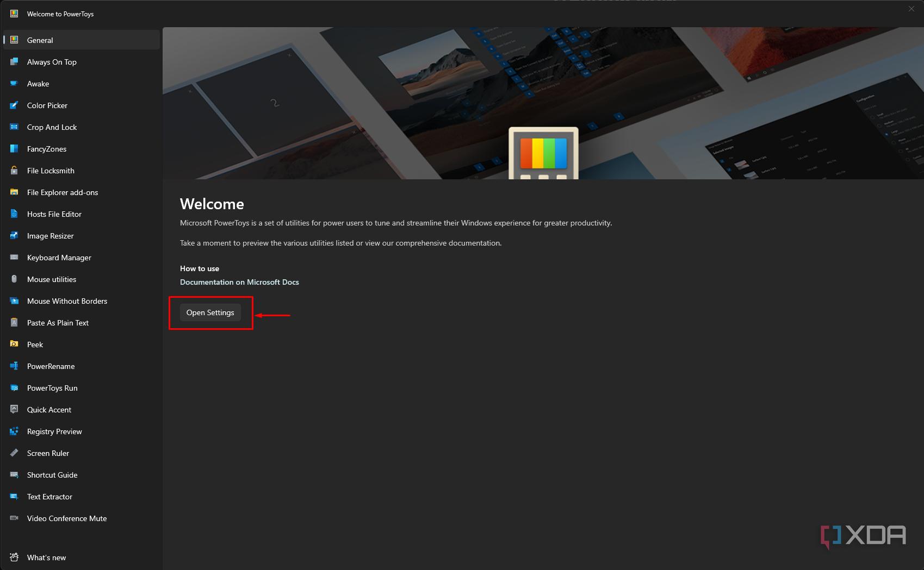Image resolution: width=924 pixels, height=570 pixels.
Task: Open the Awake section label
Action: pos(38,84)
